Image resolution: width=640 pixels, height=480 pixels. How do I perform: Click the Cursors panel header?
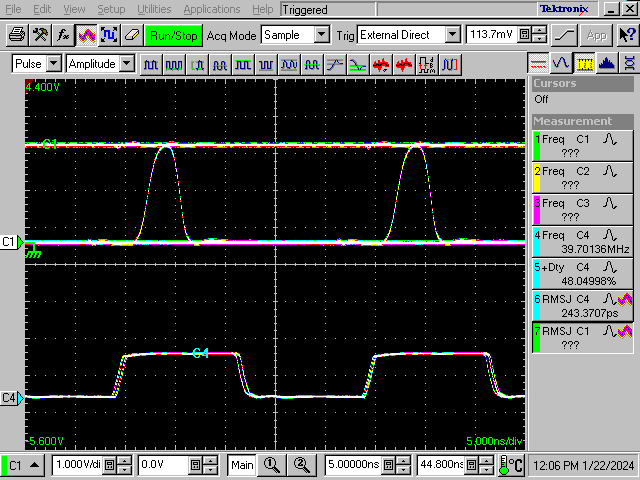(583, 83)
